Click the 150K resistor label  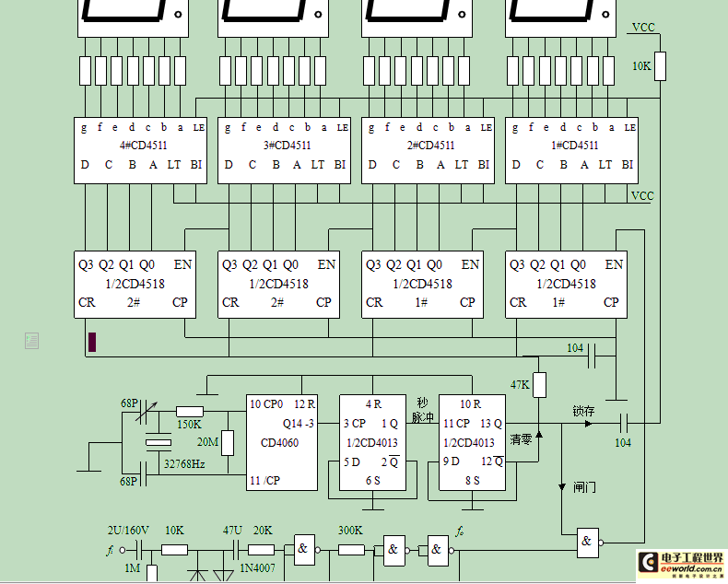(189, 425)
